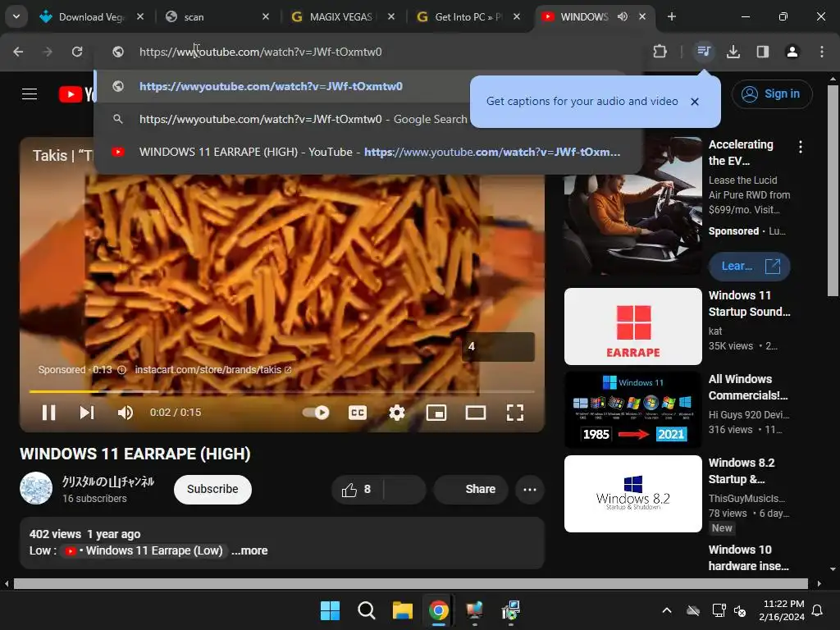The width and height of the screenshot is (840, 630).
Task: Click the Chrome taskbar icon
Action: click(x=439, y=610)
